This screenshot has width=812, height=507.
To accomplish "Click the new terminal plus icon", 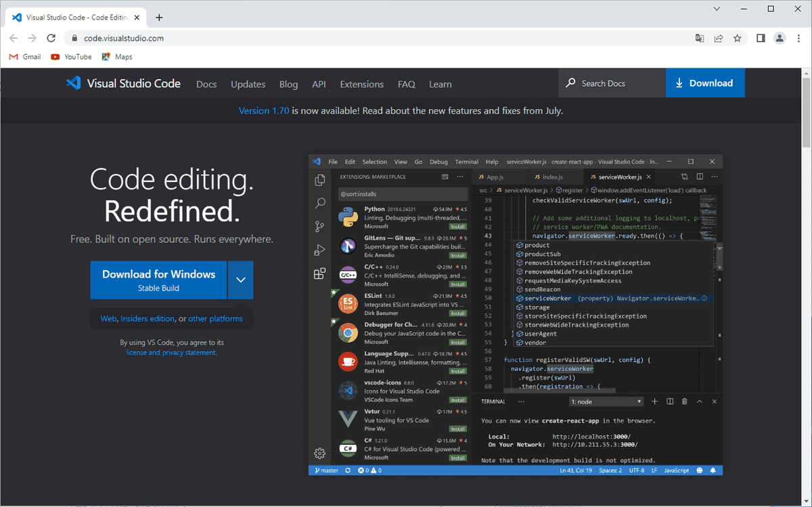I will [x=655, y=401].
